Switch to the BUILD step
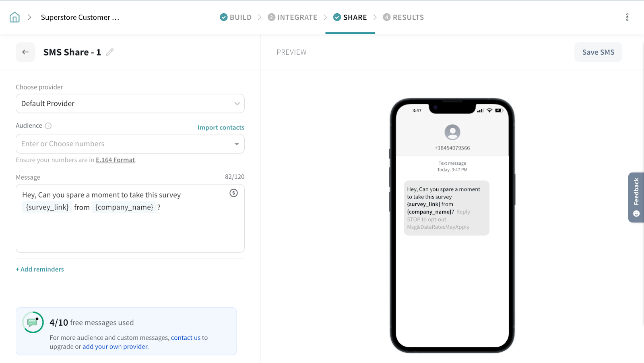Screen dimensions: 644x363 coord(236,17)
